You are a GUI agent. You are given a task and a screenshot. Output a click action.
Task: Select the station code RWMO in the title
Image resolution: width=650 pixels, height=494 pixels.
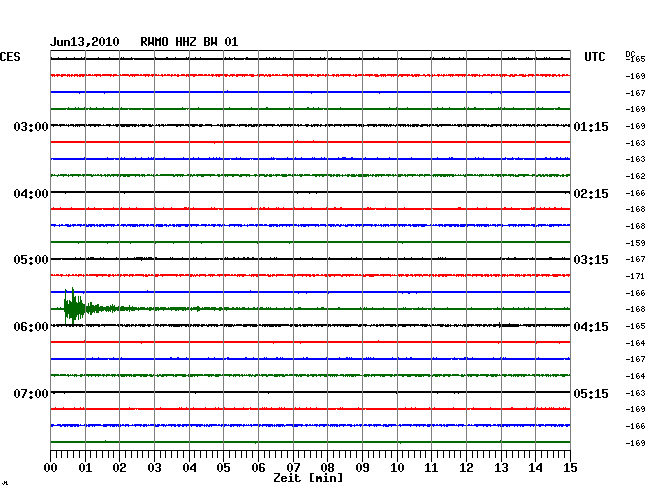pyautogui.click(x=154, y=42)
